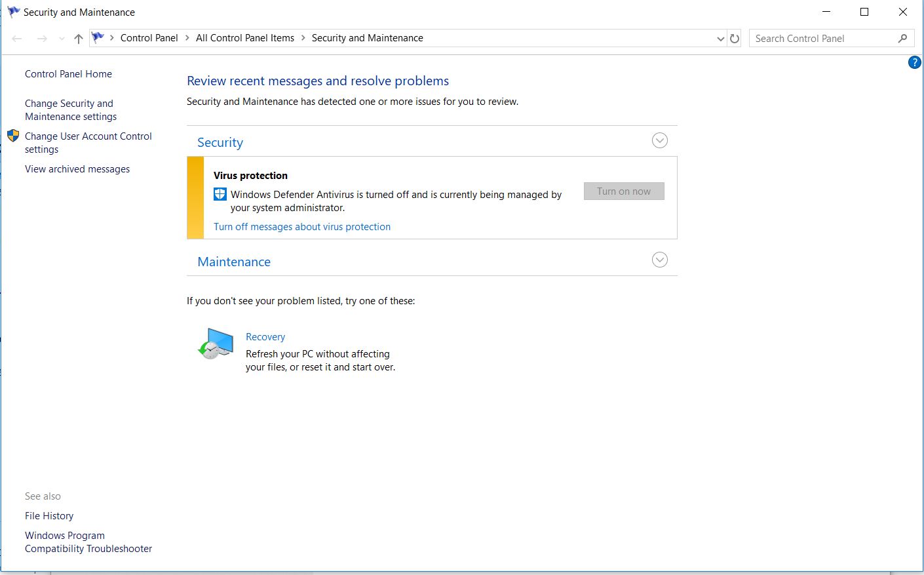
Task: Open View archived messages link
Action: tap(77, 169)
